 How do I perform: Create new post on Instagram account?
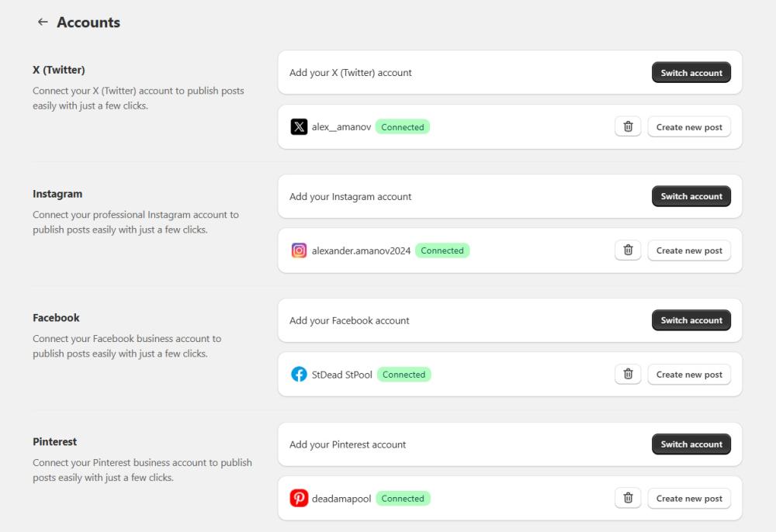pos(689,250)
